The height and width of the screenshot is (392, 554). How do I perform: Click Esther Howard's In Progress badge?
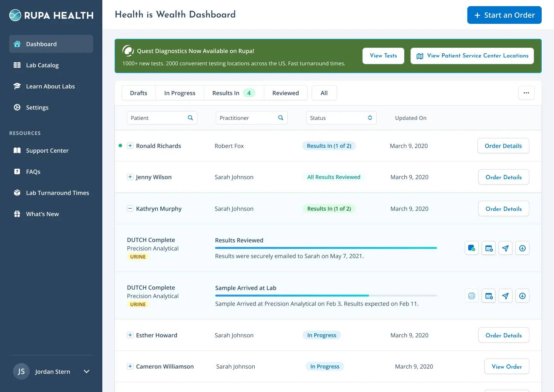tap(322, 335)
